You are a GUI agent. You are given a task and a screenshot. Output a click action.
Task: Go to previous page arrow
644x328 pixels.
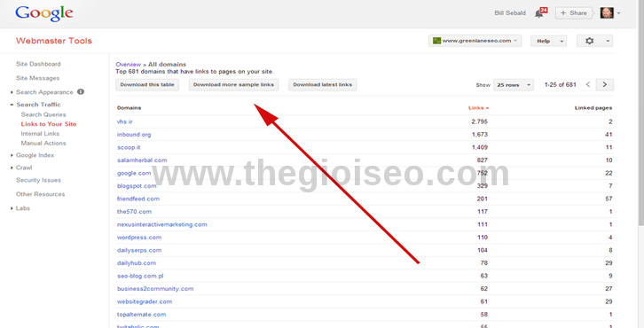(588, 84)
